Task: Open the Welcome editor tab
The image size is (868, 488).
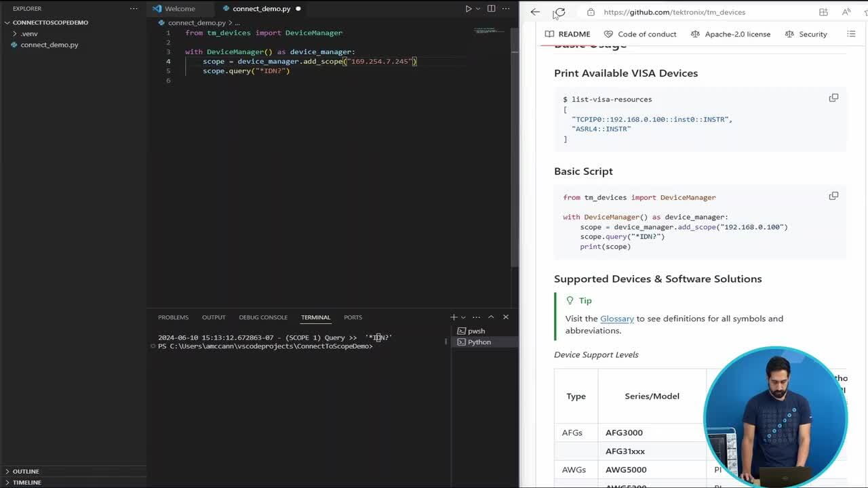Action: click(180, 9)
